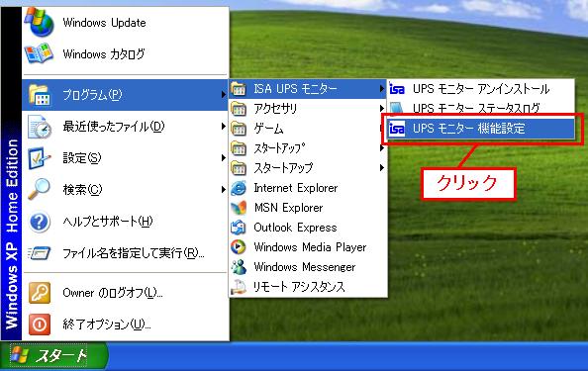Expand the スタートアップ゜ submenu arrow
588x371 pixels.
click(382, 148)
